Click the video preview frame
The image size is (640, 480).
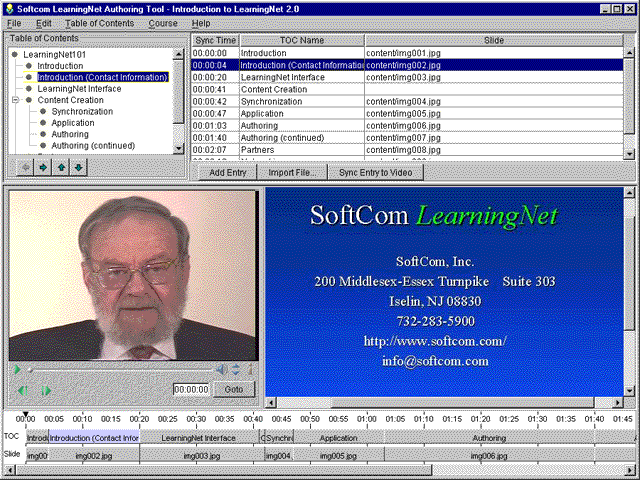coord(134,276)
